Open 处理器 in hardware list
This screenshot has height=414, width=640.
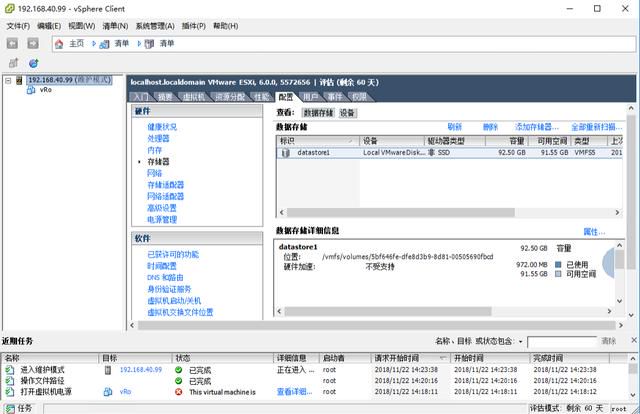click(158, 138)
